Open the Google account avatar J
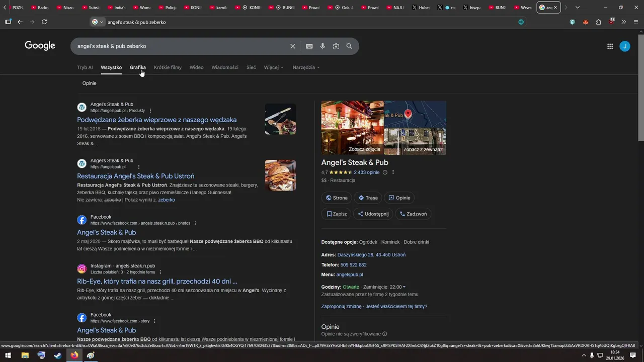The image size is (644, 362). [624, 46]
